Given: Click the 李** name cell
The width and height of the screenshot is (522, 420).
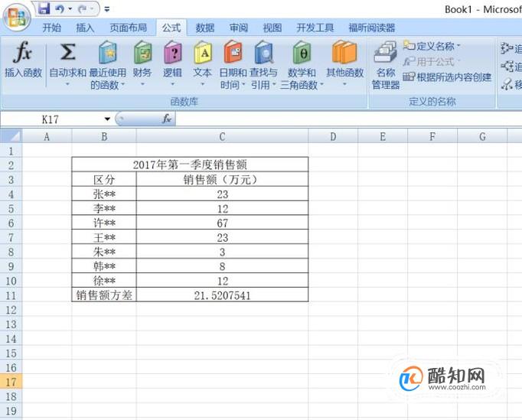Looking at the screenshot, I should click(x=104, y=209).
